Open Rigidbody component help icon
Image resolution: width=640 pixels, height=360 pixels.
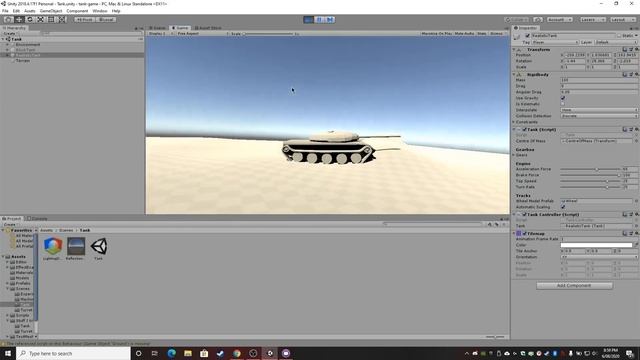(x=624, y=74)
